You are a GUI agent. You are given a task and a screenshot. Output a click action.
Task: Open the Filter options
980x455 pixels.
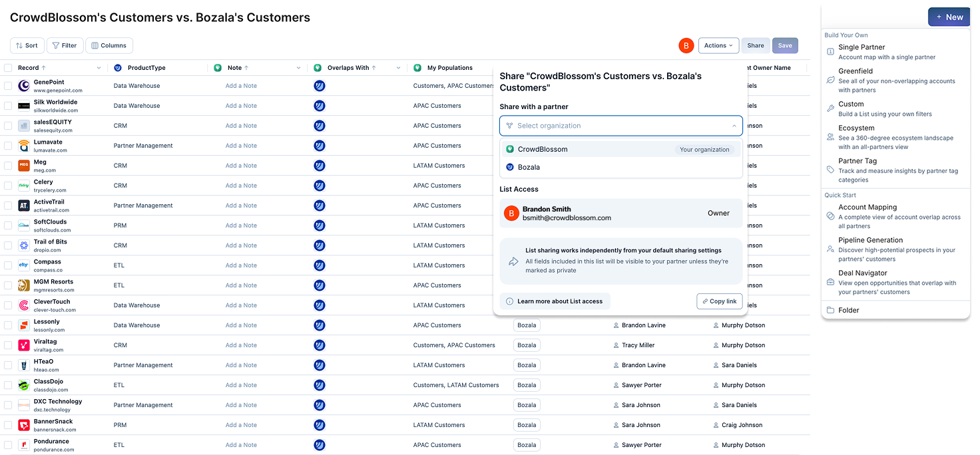tap(65, 46)
